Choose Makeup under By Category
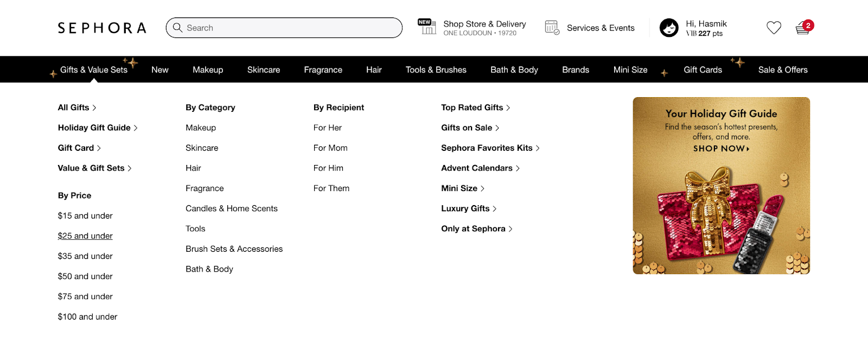 click(x=201, y=128)
